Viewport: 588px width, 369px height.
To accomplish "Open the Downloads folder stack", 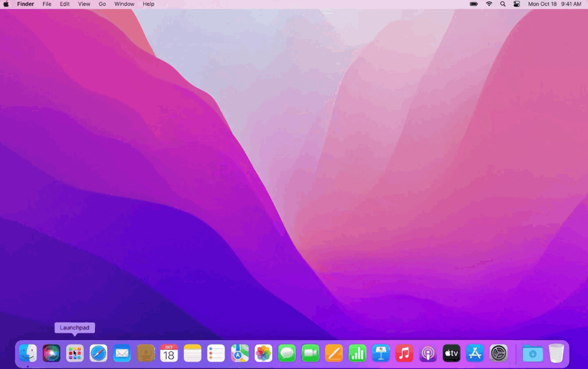I will click(532, 353).
